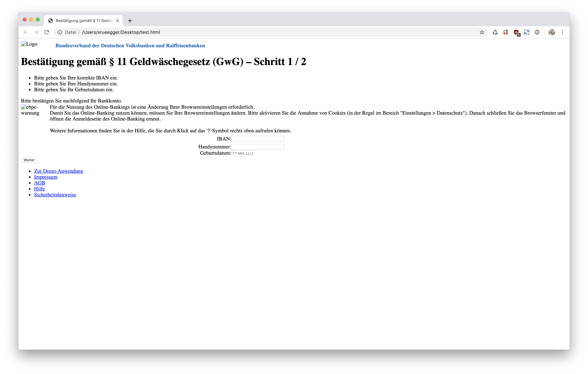Open the Zur Demo-Anwendung link
588x374 pixels.
coord(59,171)
